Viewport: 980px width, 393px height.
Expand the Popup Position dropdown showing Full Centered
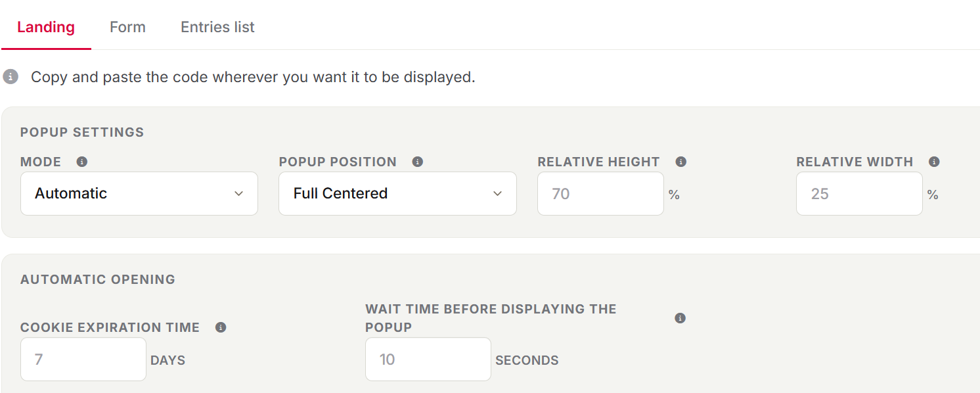[397, 193]
